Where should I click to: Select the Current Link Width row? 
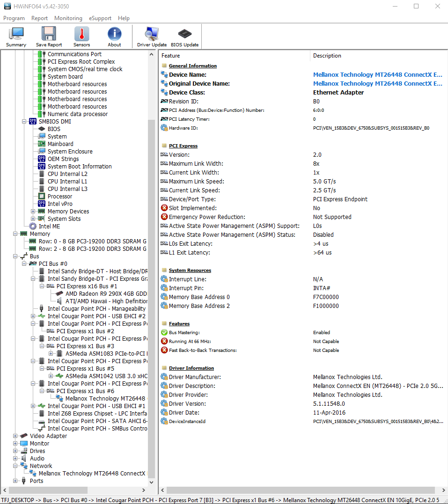(302, 173)
